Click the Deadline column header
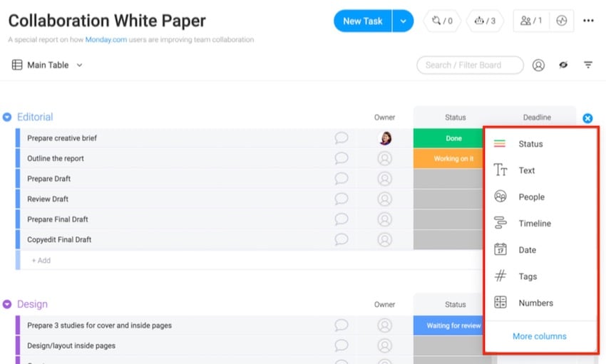This screenshot has height=364, width=606. 537,118
